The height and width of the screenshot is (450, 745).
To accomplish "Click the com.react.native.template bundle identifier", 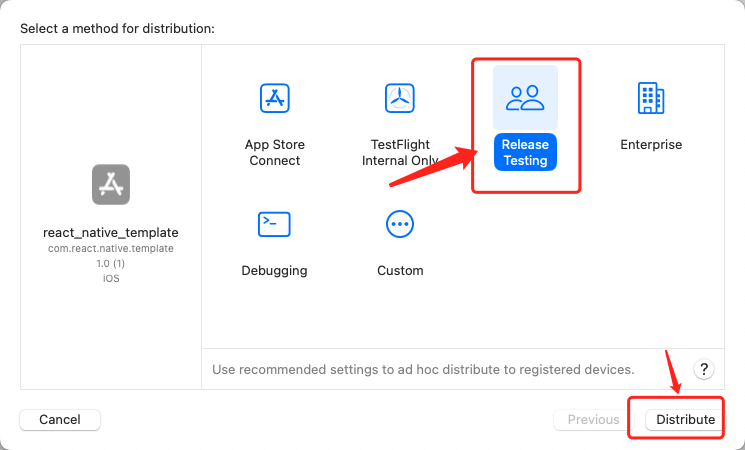I will click(x=111, y=248).
